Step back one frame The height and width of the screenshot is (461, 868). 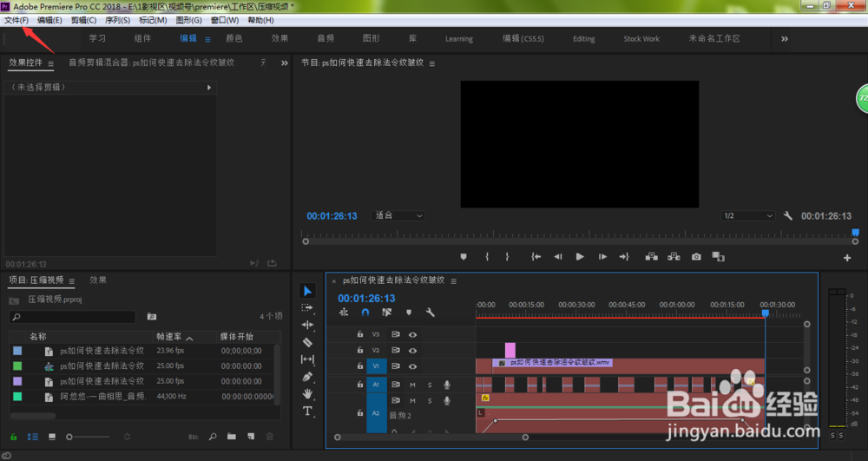(x=558, y=257)
